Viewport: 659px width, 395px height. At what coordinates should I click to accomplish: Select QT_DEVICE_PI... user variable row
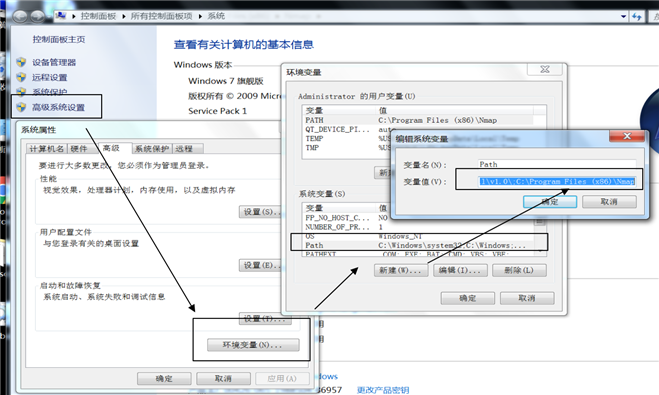click(346, 129)
